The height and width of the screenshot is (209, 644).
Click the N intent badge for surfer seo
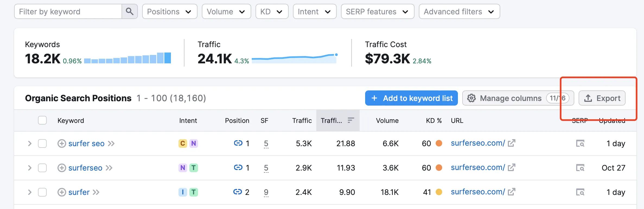(193, 143)
